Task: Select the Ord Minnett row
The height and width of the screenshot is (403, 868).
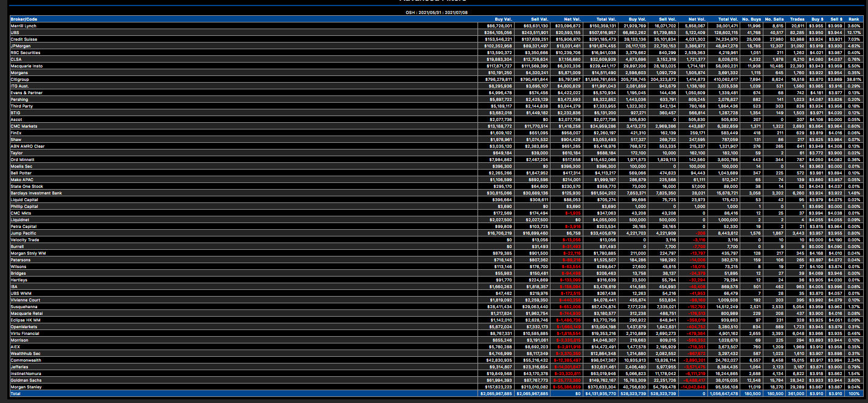Action: (436, 160)
